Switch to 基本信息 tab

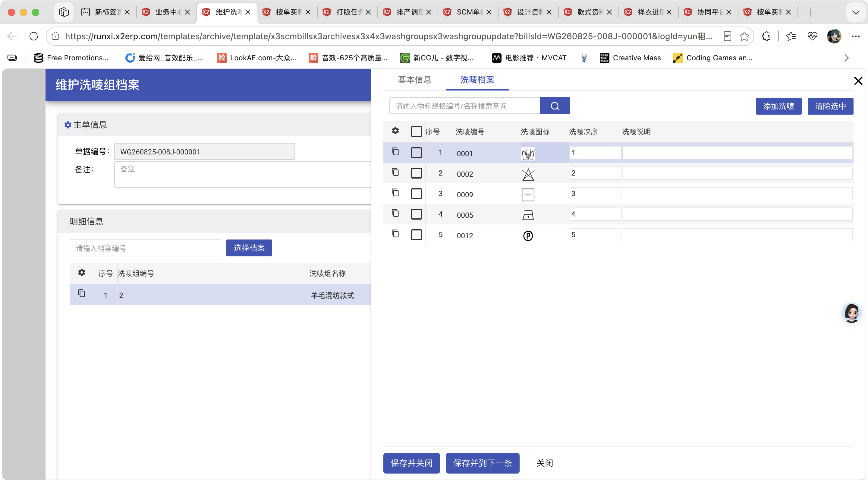click(414, 80)
